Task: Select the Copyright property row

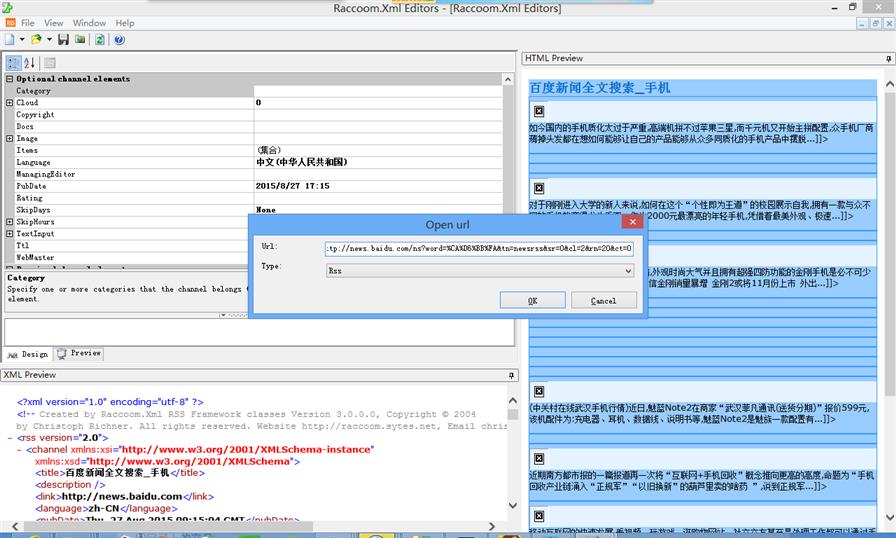Action: 254,115
